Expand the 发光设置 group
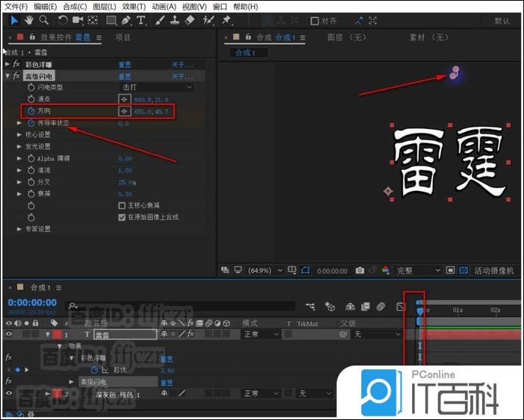Viewport: 524px width, 420px height. pyautogui.click(x=19, y=147)
